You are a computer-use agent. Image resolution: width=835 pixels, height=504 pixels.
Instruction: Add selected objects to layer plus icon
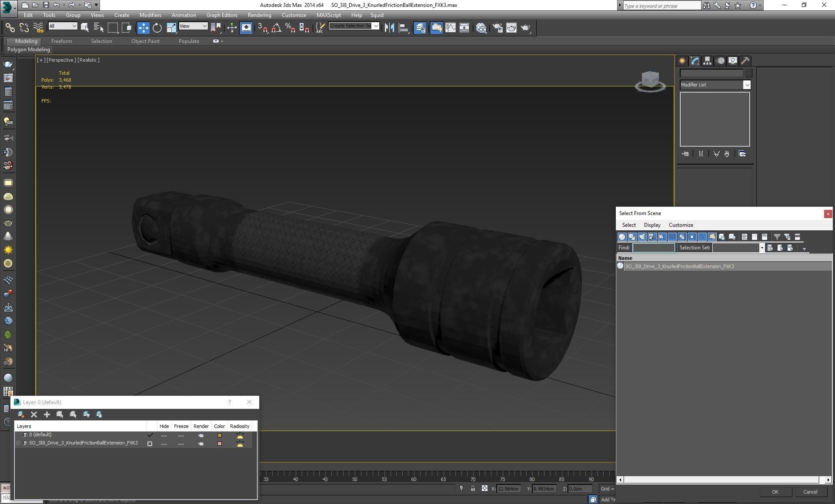click(x=47, y=414)
